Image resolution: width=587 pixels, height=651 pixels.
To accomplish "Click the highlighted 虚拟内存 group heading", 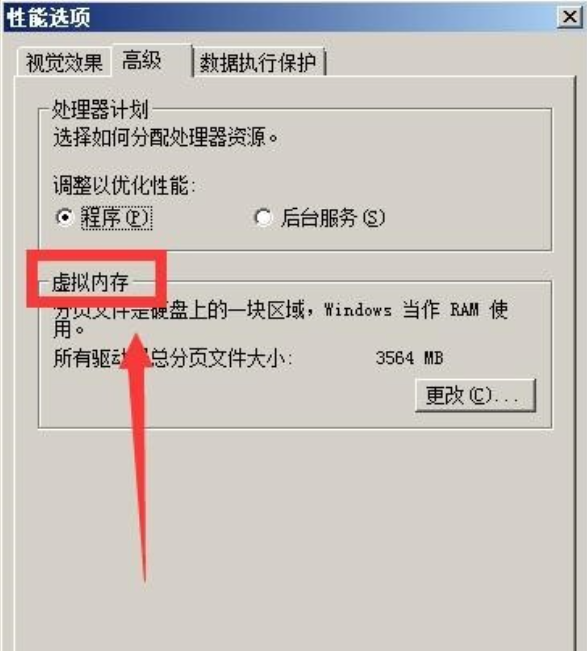I will point(90,282).
